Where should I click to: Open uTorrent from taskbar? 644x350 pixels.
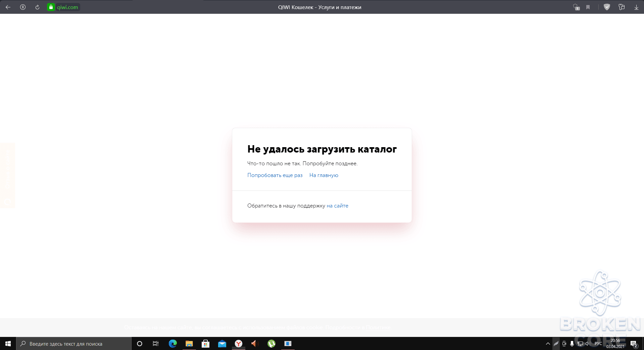coord(271,344)
